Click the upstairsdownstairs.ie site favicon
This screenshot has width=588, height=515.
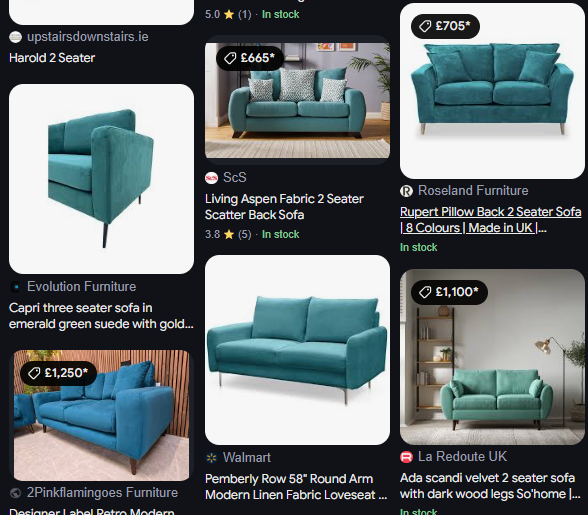coord(15,37)
